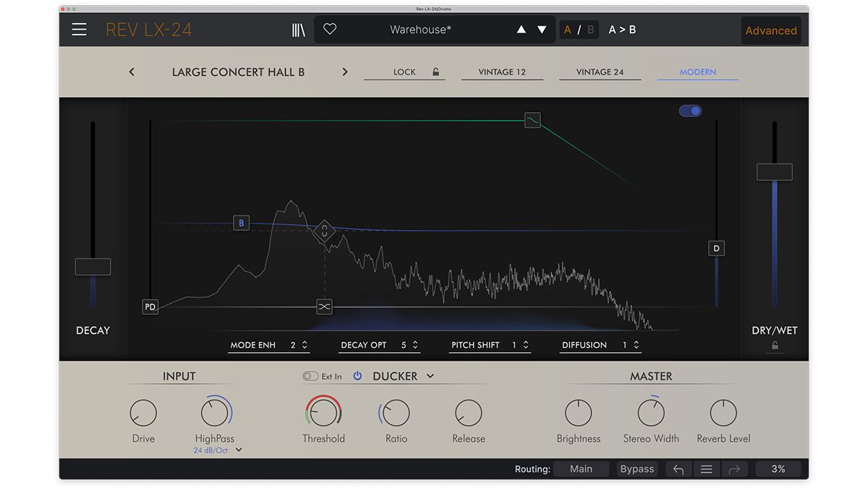Click the HighPass knob
Screen dimensions: 868x488
click(x=214, y=414)
